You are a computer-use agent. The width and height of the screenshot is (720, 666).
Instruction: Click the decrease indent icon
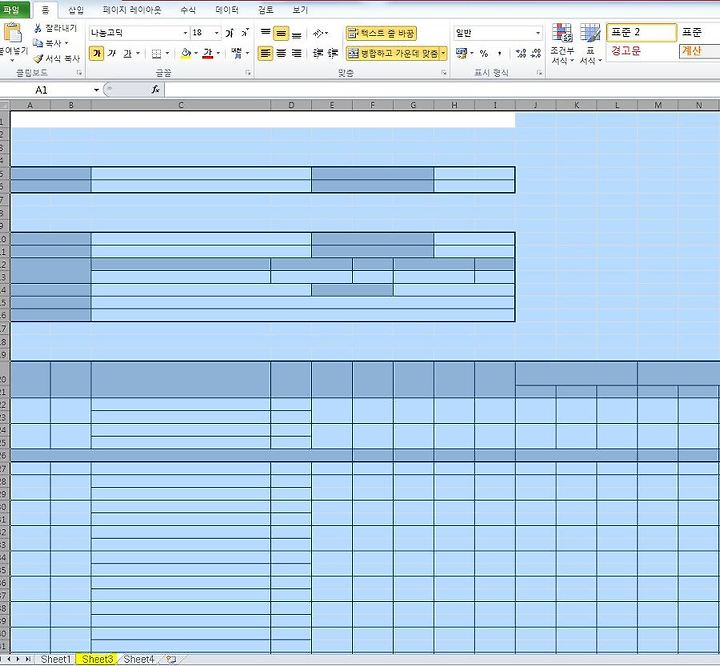point(318,53)
